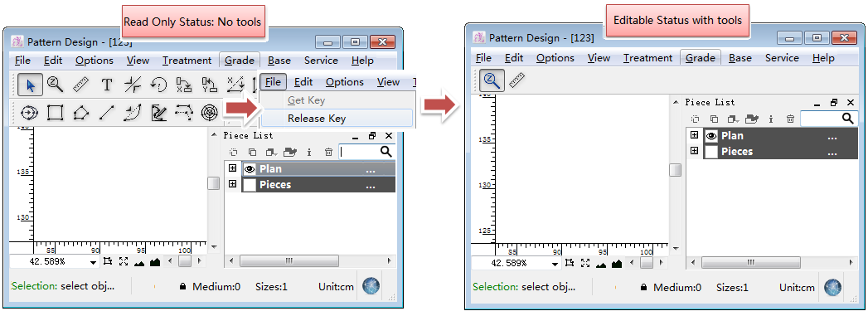Click the zoom magnifier in the Editable Status window
This screenshot has height=316, width=868.
(x=492, y=81)
